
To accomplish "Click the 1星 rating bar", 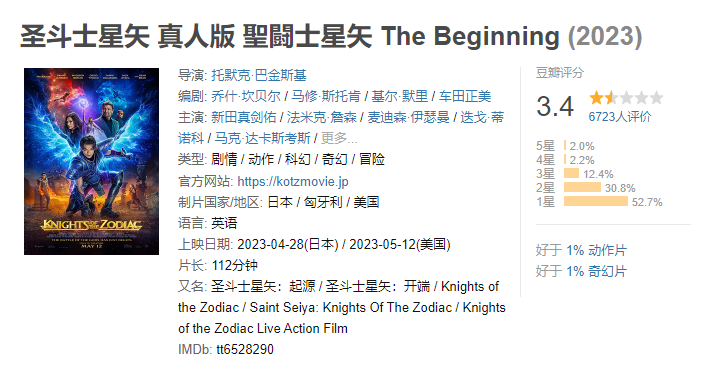I will pos(596,201).
